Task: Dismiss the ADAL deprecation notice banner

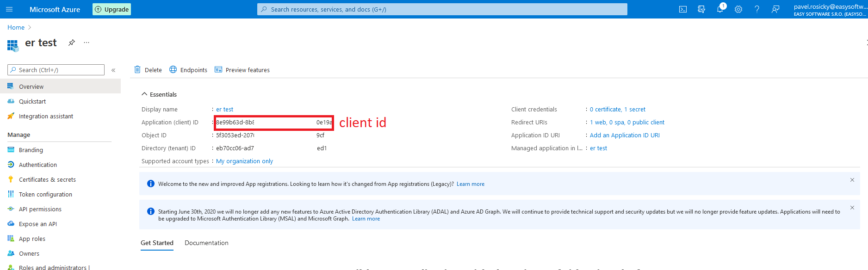Action: tap(852, 208)
